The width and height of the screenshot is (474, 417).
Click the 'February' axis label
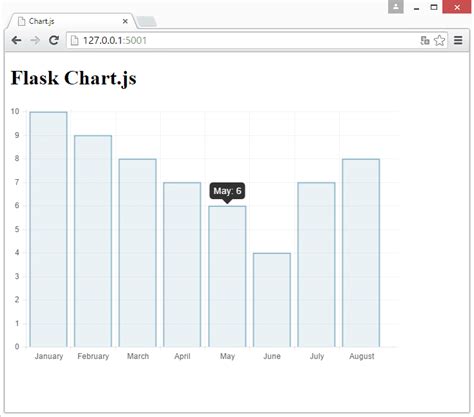coord(93,356)
